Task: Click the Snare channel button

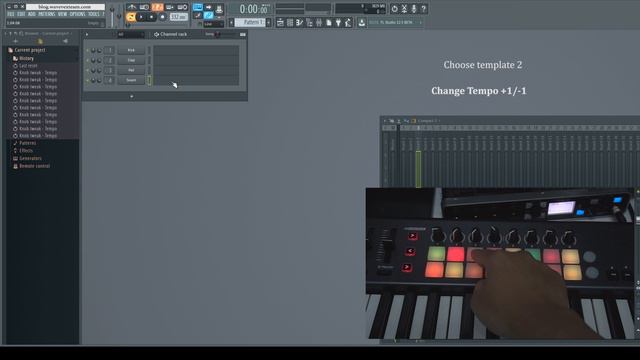Action: (131, 80)
